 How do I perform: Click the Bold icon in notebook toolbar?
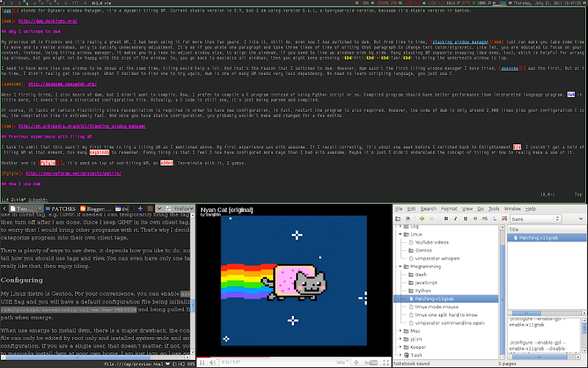446,219
